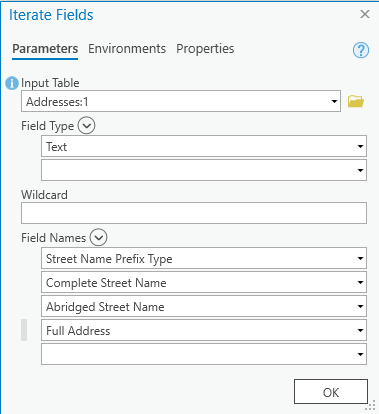Click the Iterate Fields dialog title
The image size is (379, 414).
pos(51,15)
